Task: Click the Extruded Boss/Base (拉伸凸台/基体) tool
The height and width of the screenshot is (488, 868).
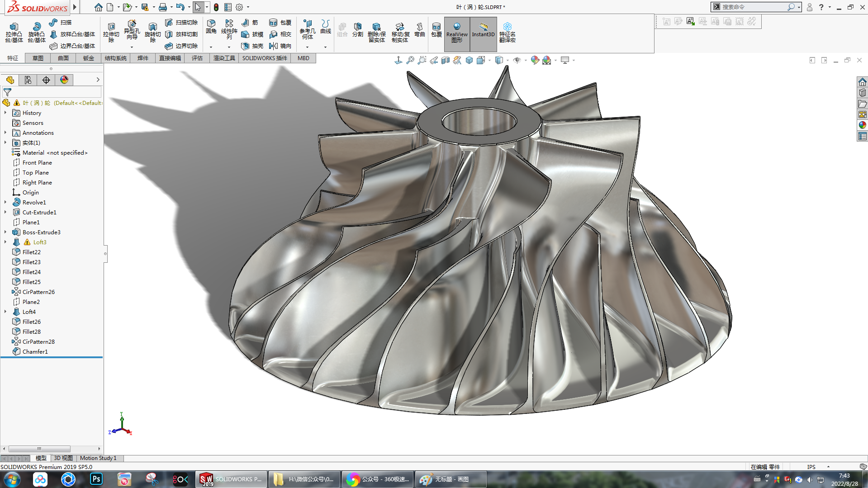Action: tap(14, 32)
